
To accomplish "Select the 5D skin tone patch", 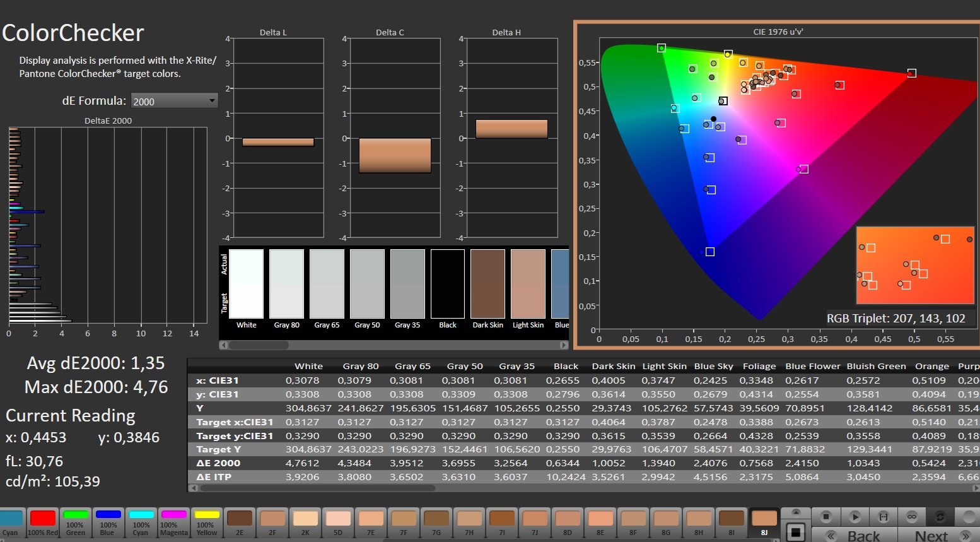I will (338, 522).
